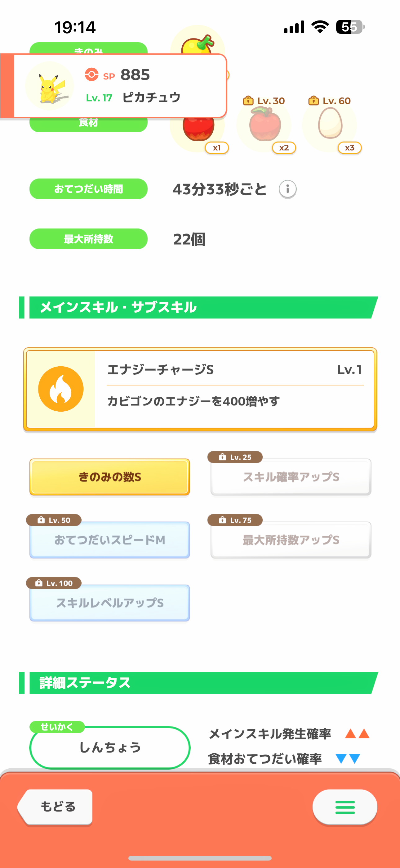Tap the locked Lv. 30 apple ingredient

(x=265, y=125)
